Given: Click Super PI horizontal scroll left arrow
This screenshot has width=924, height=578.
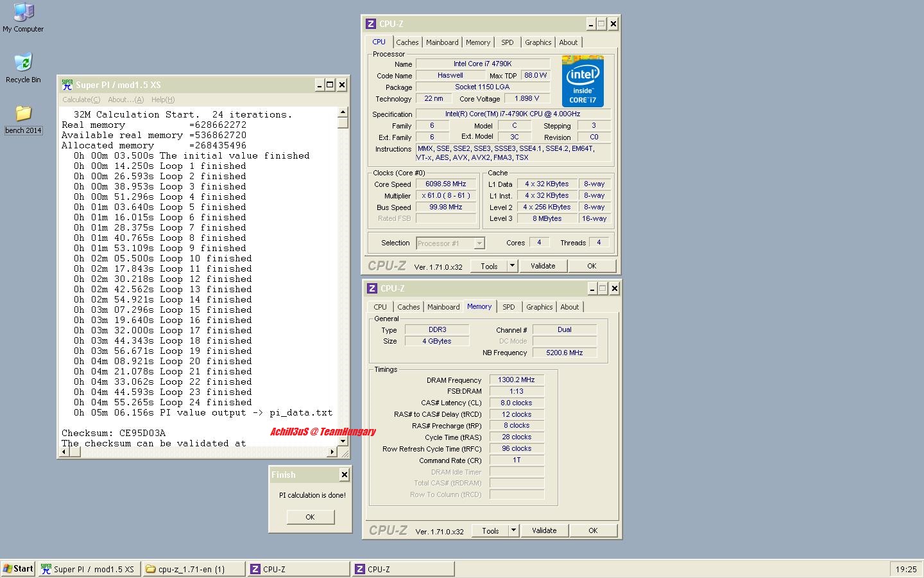Looking at the screenshot, I should point(64,452).
